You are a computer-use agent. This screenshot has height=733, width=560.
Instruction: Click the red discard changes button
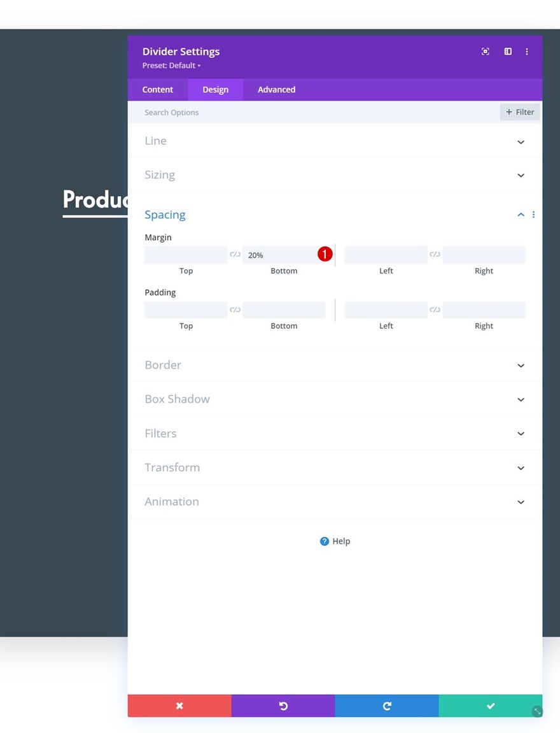tap(179, 706)
